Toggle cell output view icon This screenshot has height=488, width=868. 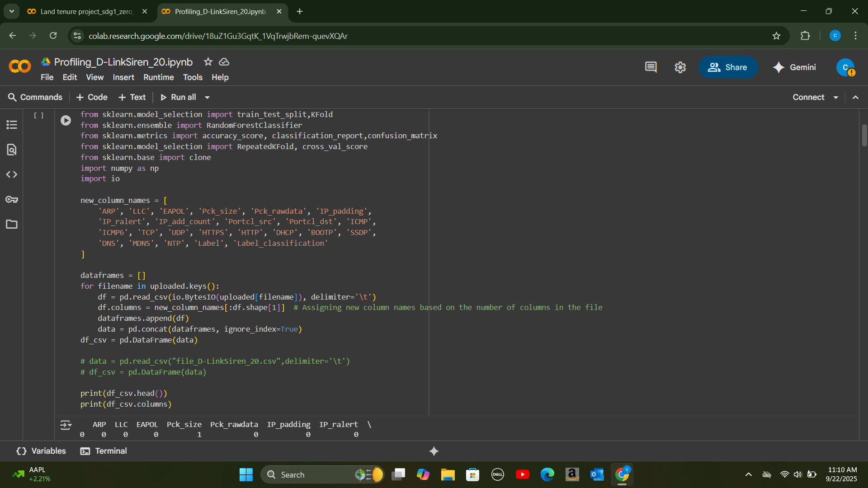[66, 425]
